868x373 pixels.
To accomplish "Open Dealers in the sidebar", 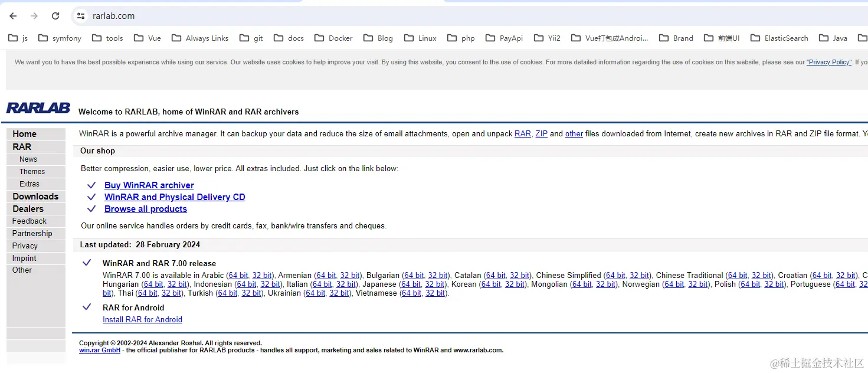I will tap(28, 209).
